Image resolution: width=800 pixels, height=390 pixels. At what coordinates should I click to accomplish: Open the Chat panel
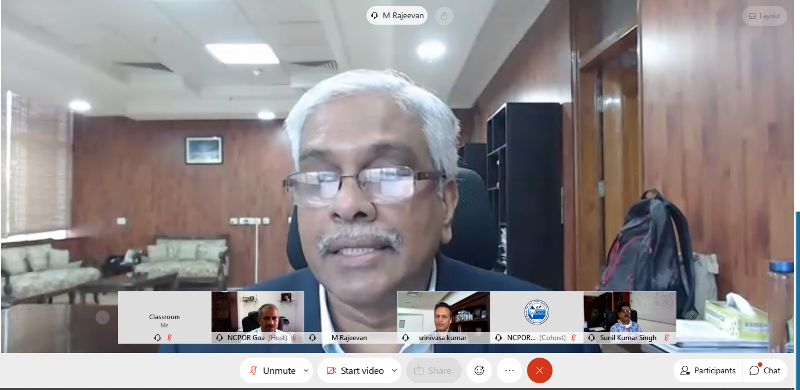pyautogui.click(x=765, y=371)
